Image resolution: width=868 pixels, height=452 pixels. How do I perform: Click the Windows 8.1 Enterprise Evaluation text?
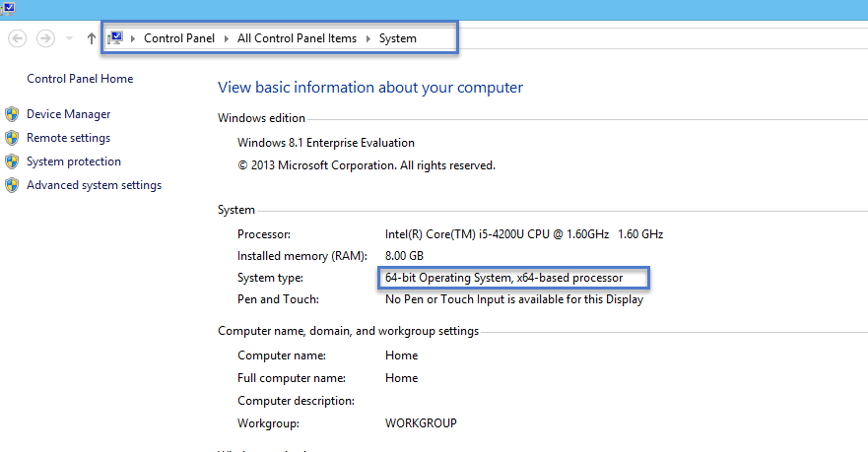[x=325, y=143]
